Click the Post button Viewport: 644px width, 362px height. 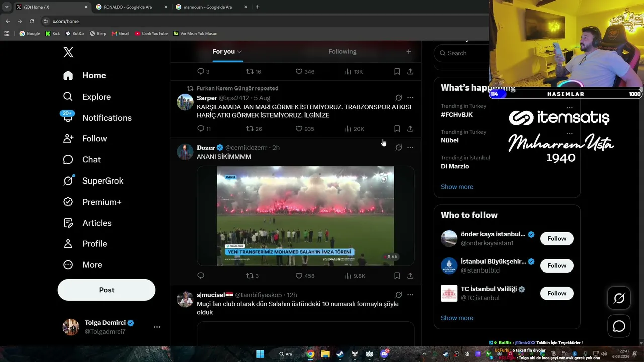(x=107, y=290)
